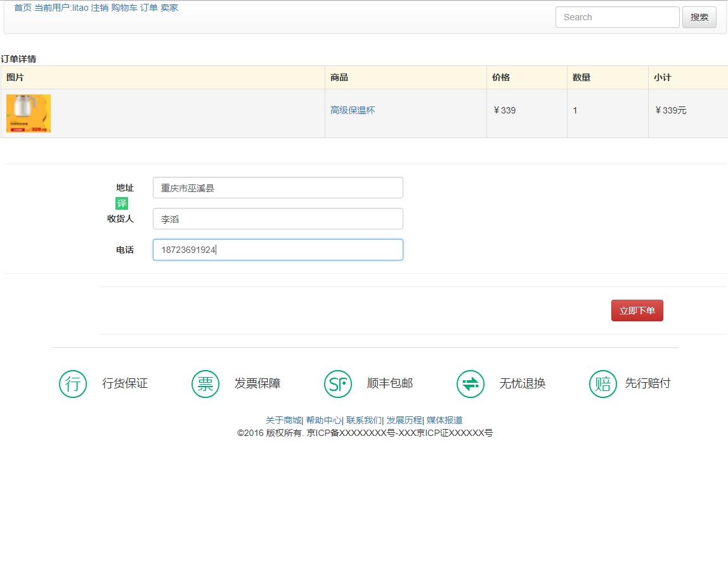Go to 首页 home page
This screenshot has height=564, width=728.
click(x=23, y=8)
